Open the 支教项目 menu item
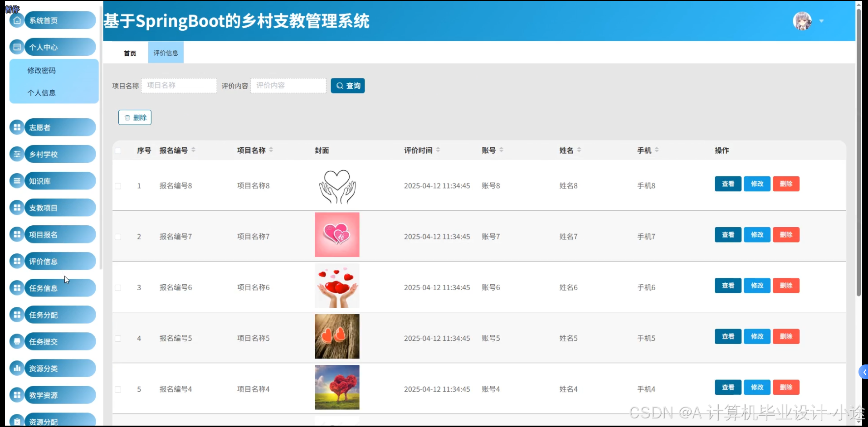 [60, 208]
